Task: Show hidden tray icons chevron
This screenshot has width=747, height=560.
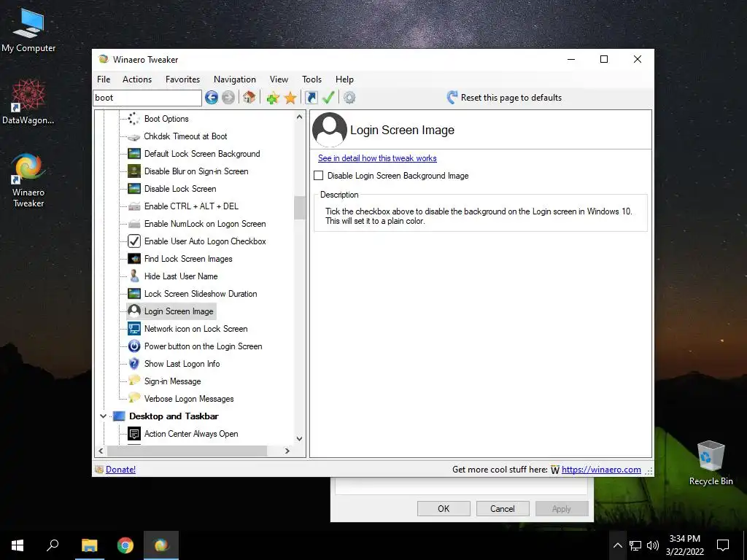Action: [617, 545]
